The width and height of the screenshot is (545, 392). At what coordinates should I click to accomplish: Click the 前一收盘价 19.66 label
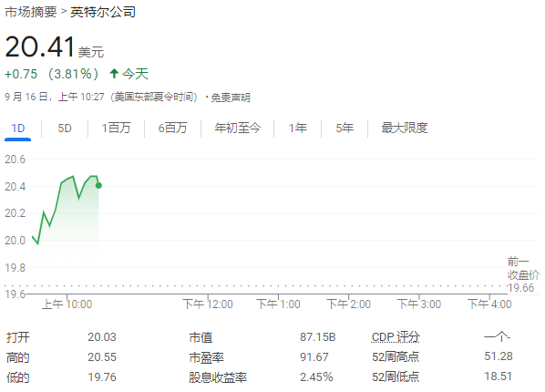(523, 274)
